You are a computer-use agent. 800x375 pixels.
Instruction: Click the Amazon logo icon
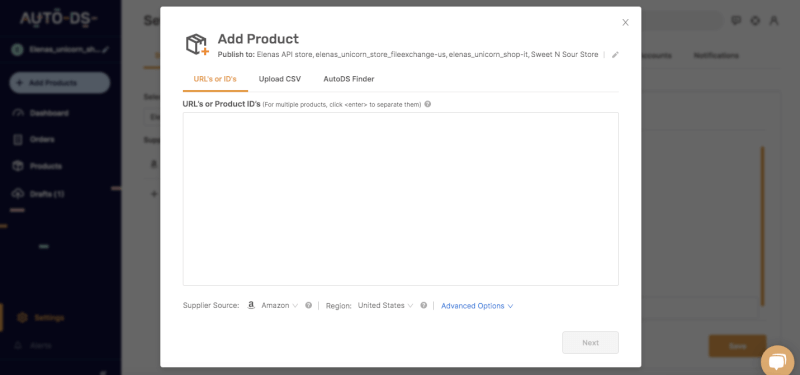[x=251, y=306]
